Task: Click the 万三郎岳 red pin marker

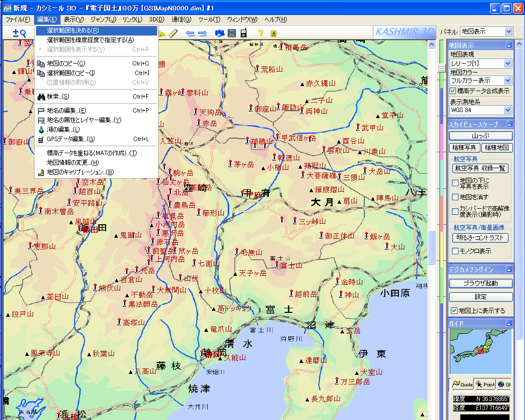Action: click(337, 380)
